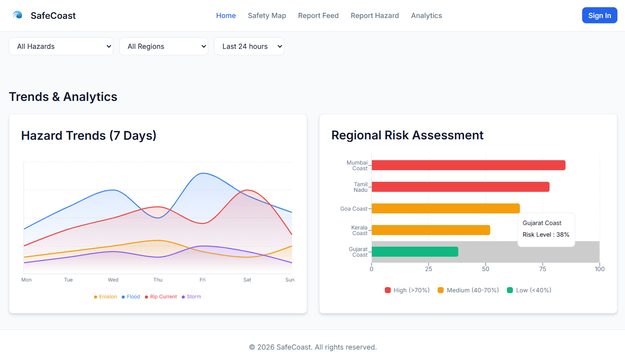
Task: Toggle the Erosion series in the trends legend
Action: pos(105,296)
